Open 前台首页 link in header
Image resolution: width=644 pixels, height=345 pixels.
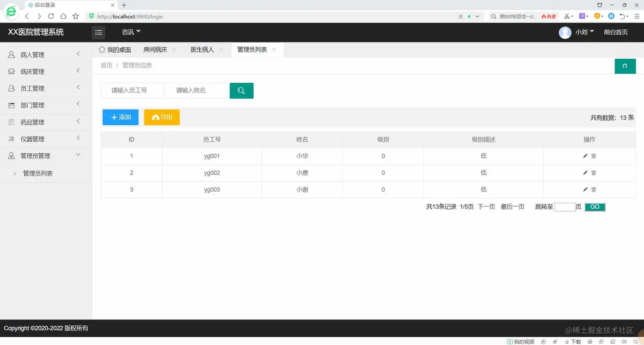(x=616, y=32)
